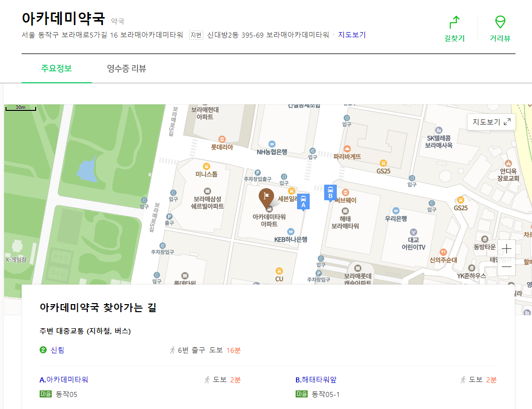Click the 롯데리아 restaurant icon on map
This screenshot has height=409, width=532.
[x=222, y=140]
